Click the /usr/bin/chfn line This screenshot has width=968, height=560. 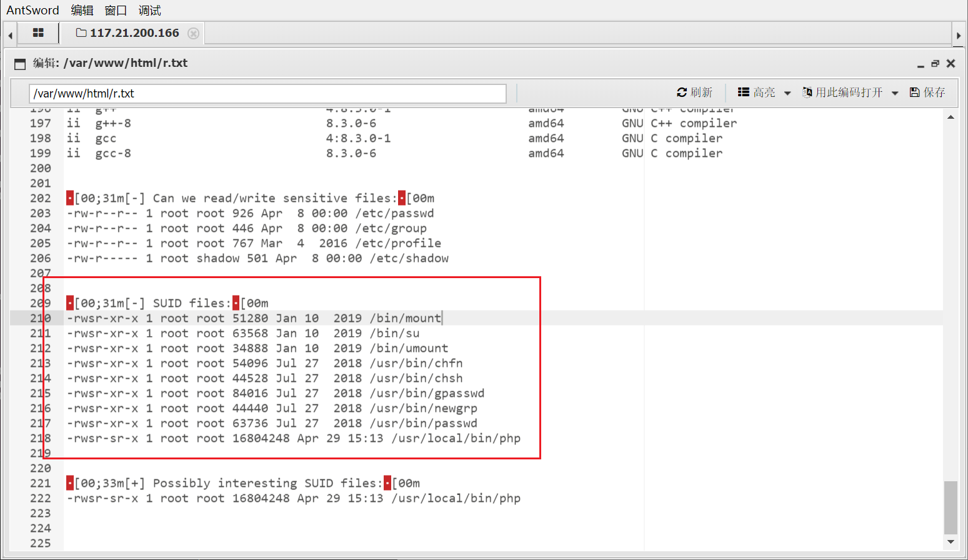coord(265,363)
